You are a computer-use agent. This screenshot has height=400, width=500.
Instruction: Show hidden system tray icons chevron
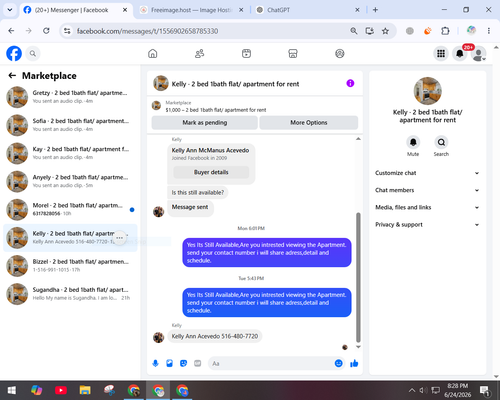pos(412,390)
